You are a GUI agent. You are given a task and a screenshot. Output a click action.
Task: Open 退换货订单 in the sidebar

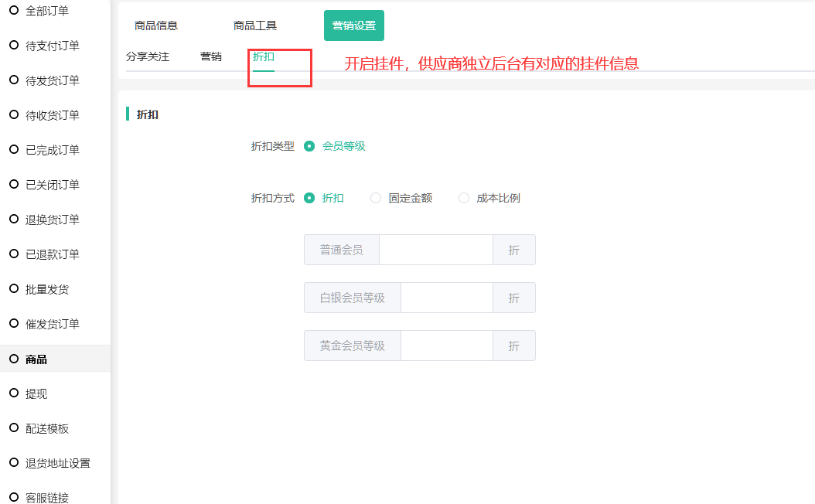52,220
